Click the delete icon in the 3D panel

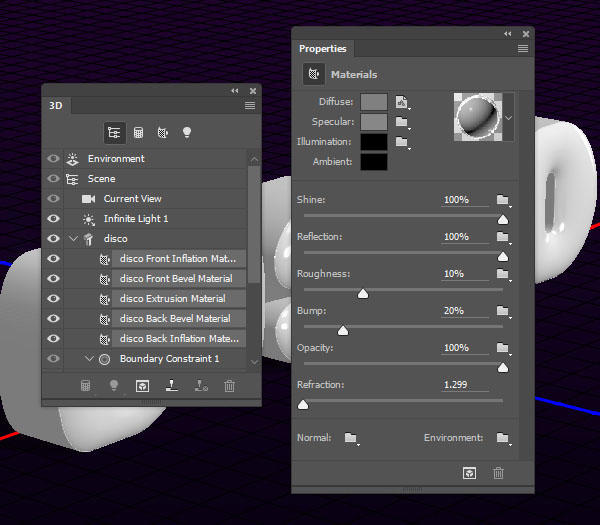click(x=230, y=386)
